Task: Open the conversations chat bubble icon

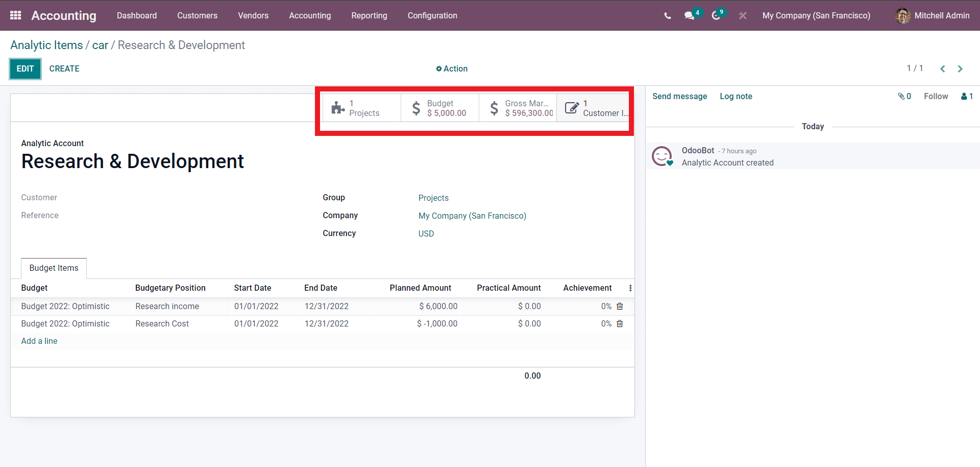Action: (x=690, y=16)
